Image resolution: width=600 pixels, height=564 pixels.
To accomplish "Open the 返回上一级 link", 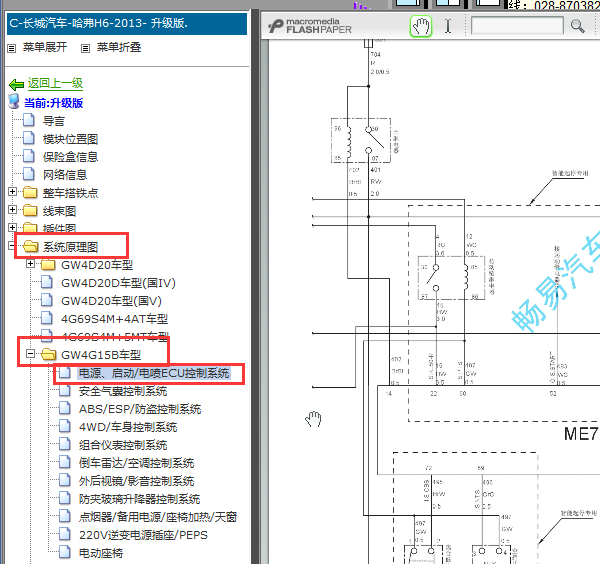I will point(55,83).
